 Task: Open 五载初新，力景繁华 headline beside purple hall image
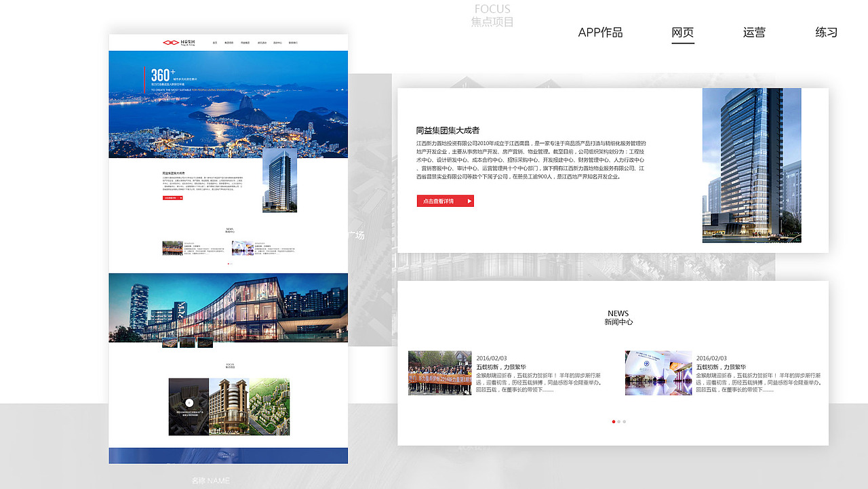coord(722,367)
